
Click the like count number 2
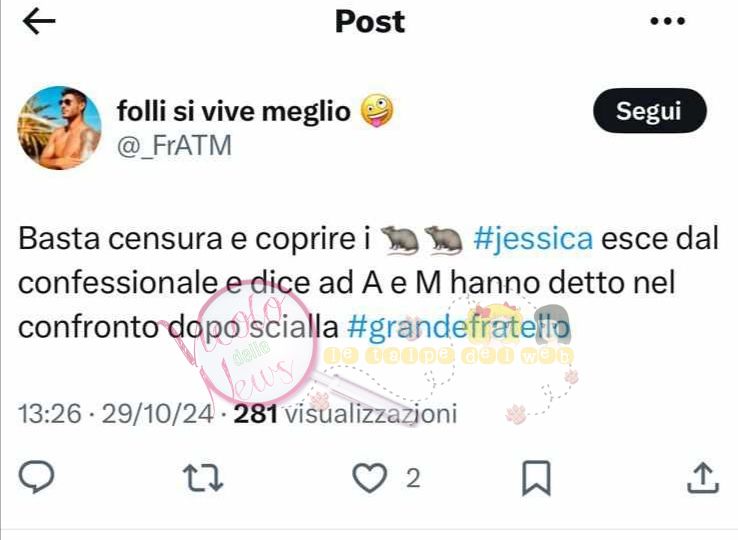[x=413, y=479]
